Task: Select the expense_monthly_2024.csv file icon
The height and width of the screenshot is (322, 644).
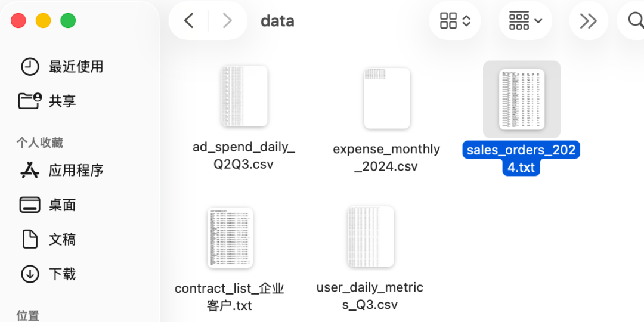Action: [386, 98]
